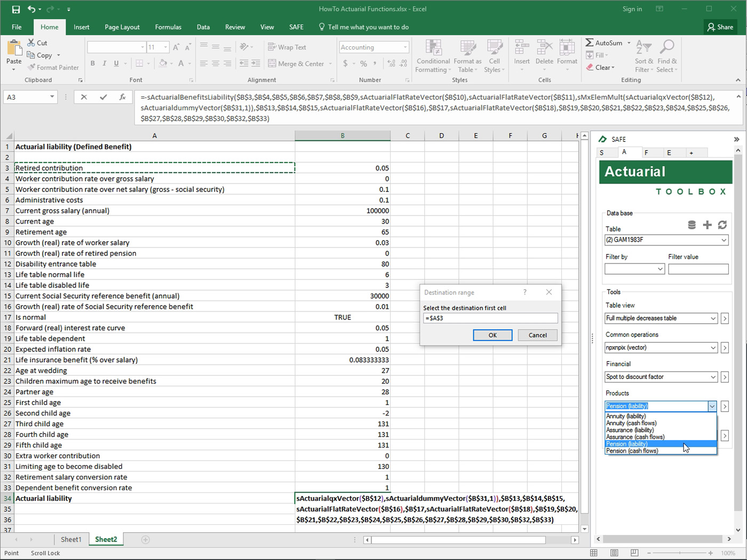The image size is (747, 560).
Task: Select Pension (cash flows) from Products list
Action: [661, 451]
